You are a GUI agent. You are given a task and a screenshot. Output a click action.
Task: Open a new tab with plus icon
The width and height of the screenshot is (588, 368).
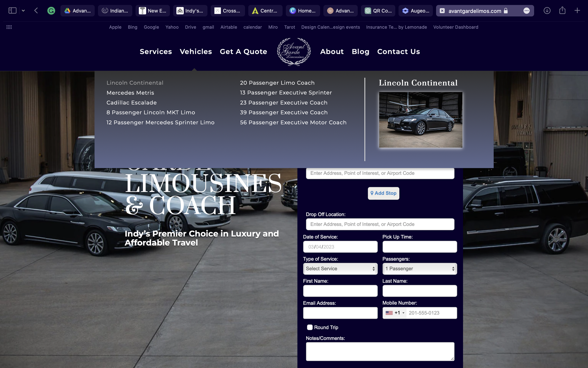coord(577,10)
